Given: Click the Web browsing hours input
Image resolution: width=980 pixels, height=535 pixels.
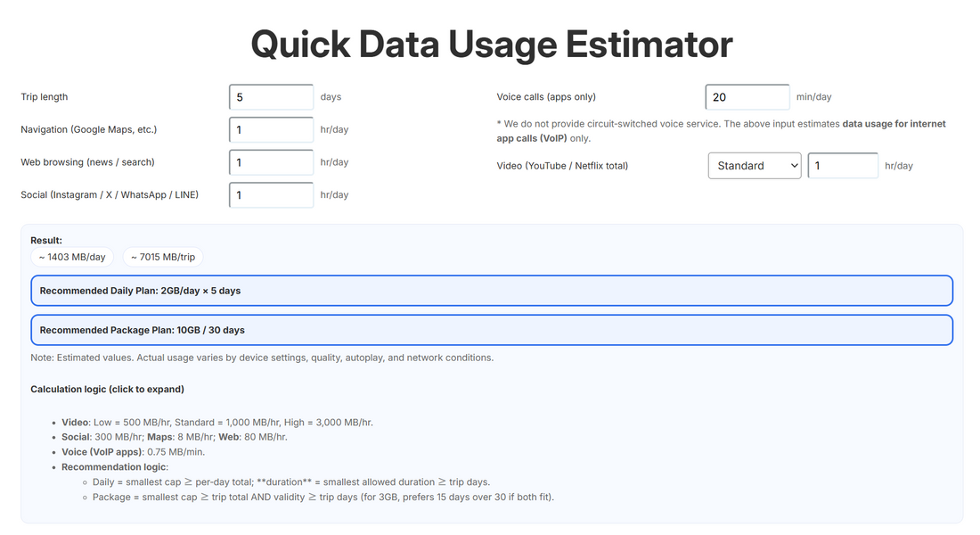Looking at the screenshot, I should point(271,161).
